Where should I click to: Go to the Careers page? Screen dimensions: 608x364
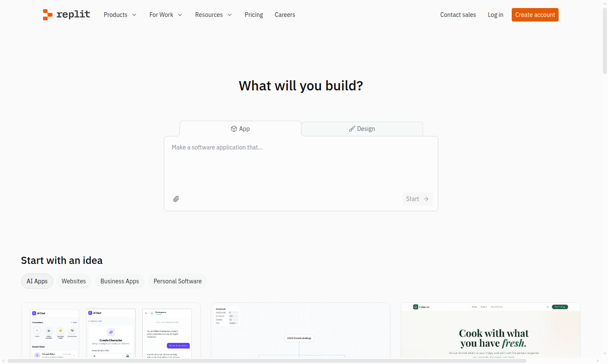coord(285,15)
